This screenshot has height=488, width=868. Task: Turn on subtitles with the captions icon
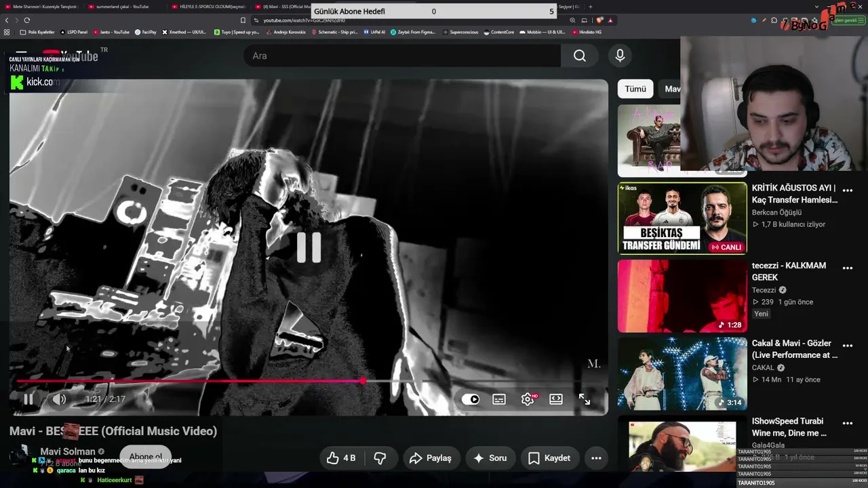[x=499, y=399]
